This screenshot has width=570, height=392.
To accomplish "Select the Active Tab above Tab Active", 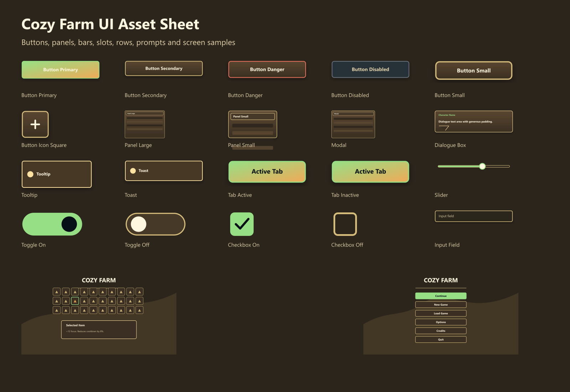I will [267, 172].
